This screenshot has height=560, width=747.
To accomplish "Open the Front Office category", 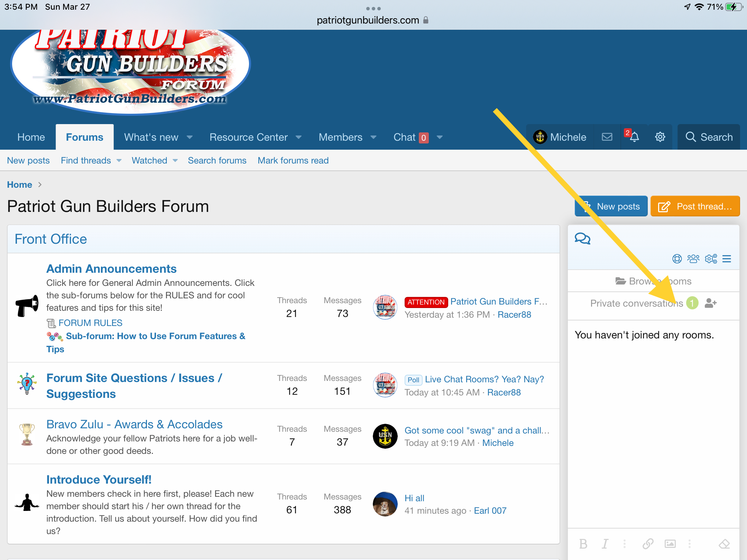I will tap(51, 239).
